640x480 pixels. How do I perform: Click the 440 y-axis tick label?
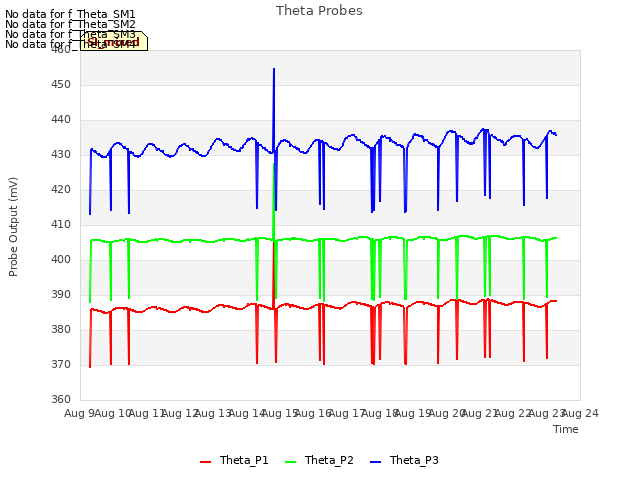click(x=61, y=120)
